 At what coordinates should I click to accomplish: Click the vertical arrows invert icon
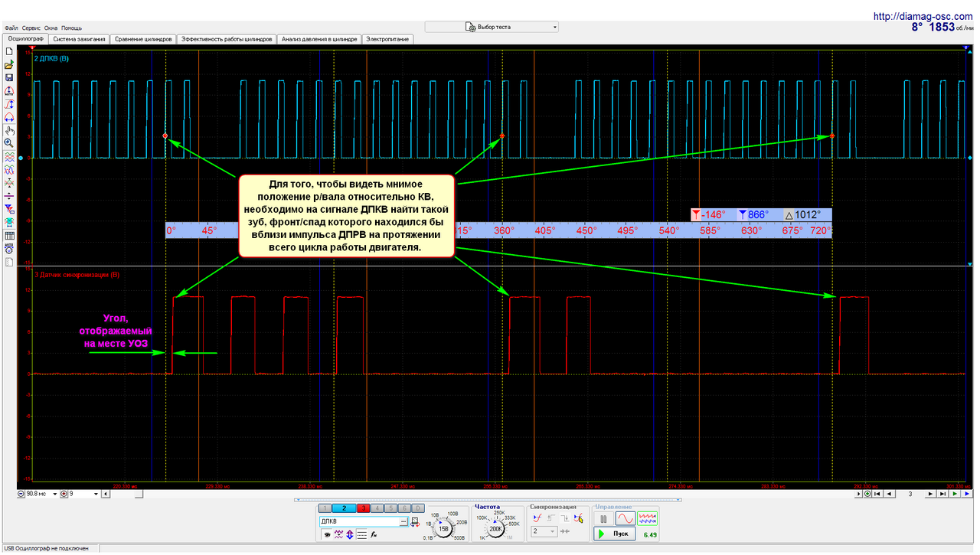tap(350, 534)
